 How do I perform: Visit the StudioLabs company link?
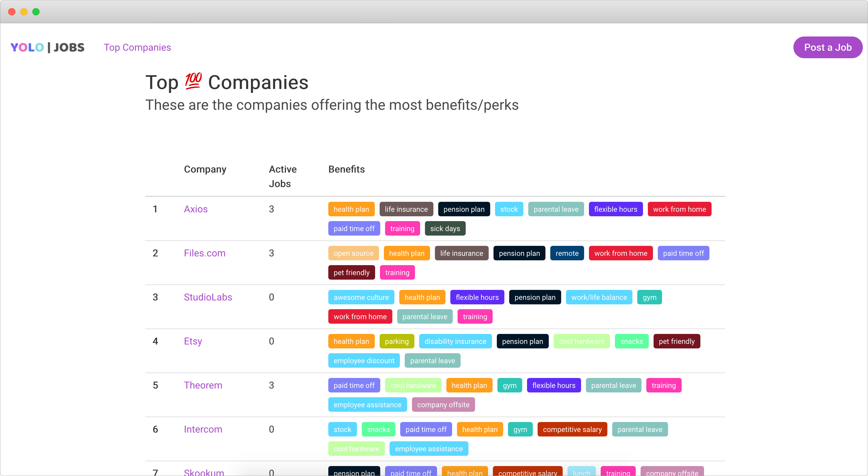pos(207,297)
